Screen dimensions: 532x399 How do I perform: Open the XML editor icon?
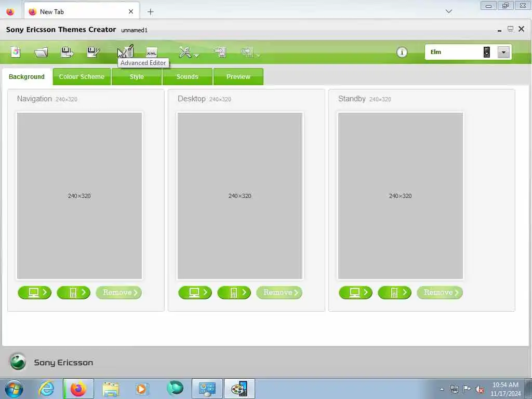point(151,52)
